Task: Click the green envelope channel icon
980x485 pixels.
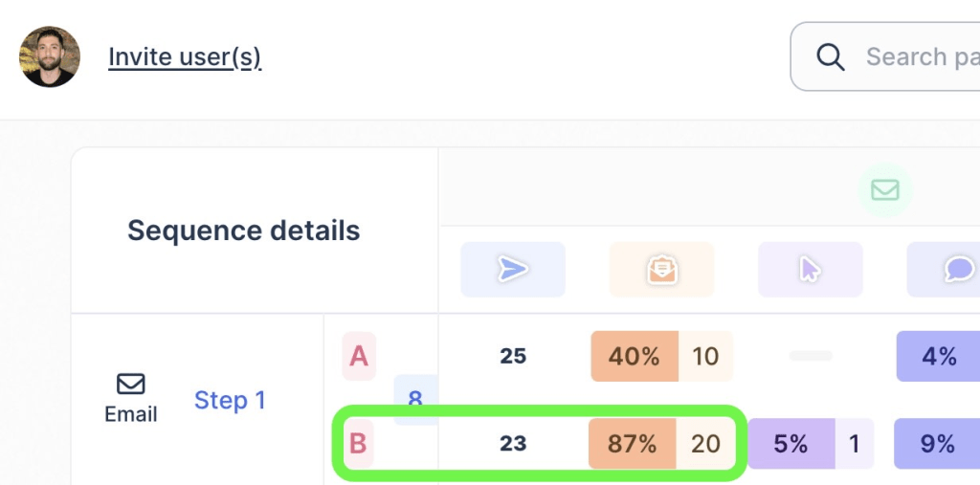Action: point(885,189)
